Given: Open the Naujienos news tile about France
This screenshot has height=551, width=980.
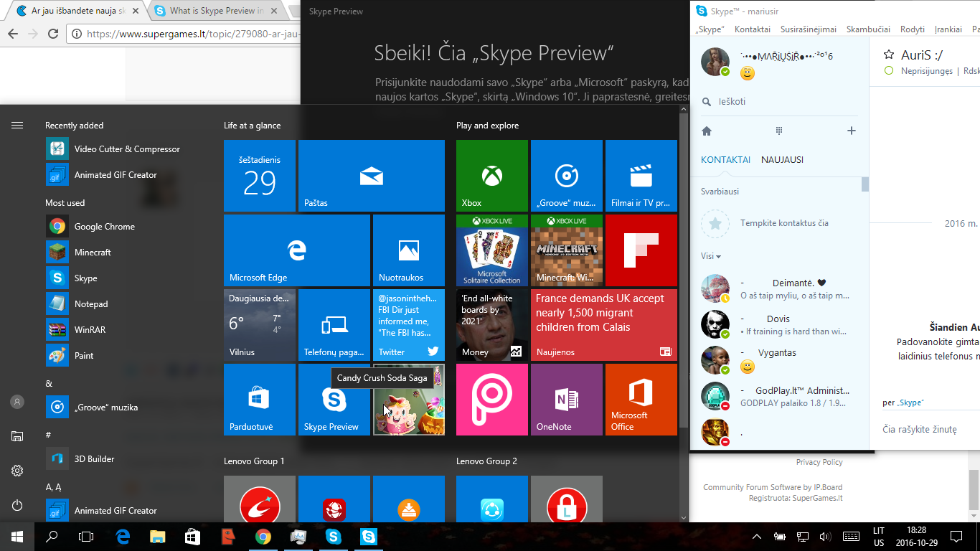Looking at the screenshot, I should (604, 325).
